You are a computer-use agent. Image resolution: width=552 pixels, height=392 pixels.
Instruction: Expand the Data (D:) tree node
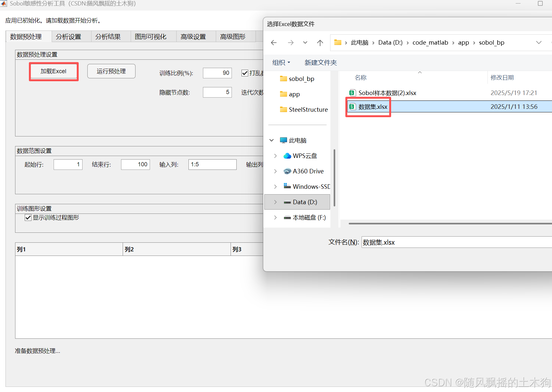pos(276,202)
